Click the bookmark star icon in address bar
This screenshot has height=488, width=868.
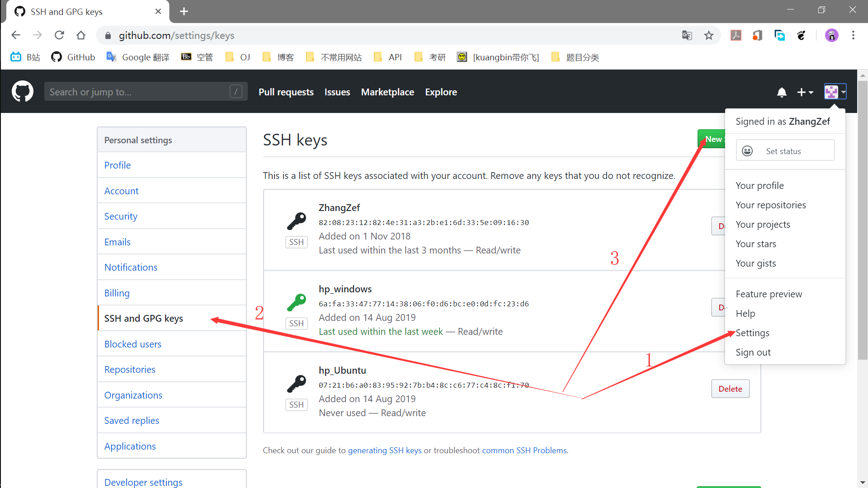(x=709, y=35)
